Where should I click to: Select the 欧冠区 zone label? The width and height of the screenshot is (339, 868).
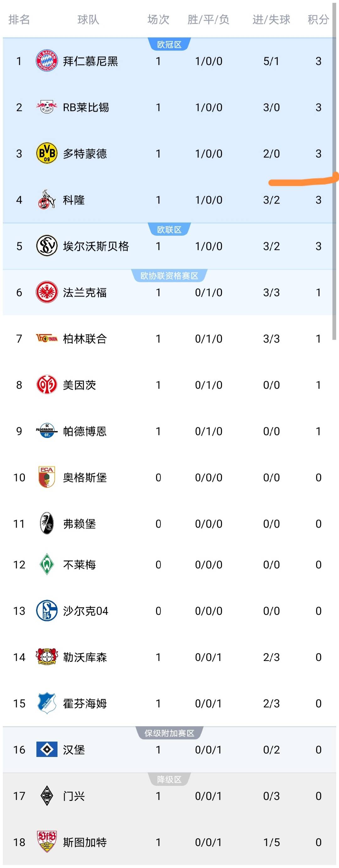[169, 45]
